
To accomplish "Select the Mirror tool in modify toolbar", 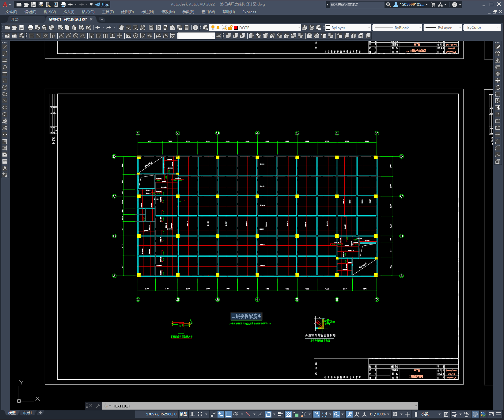I will [498, 60].
